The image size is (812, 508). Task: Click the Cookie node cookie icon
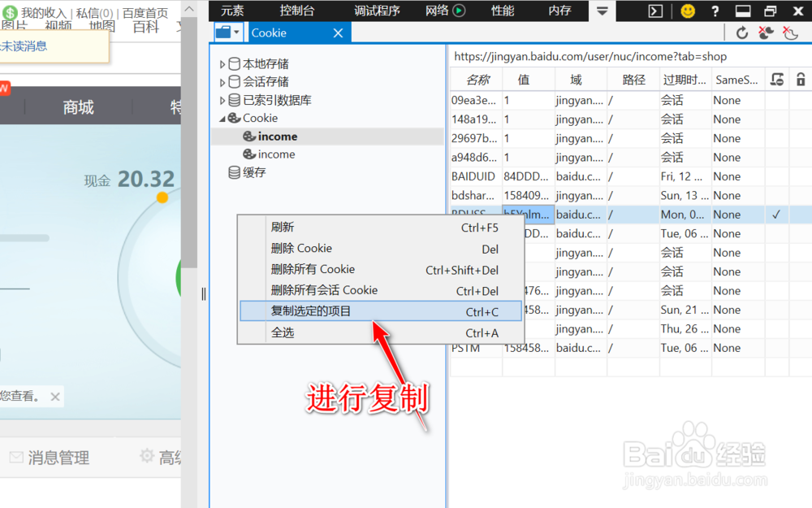click(x=234, y=118)
